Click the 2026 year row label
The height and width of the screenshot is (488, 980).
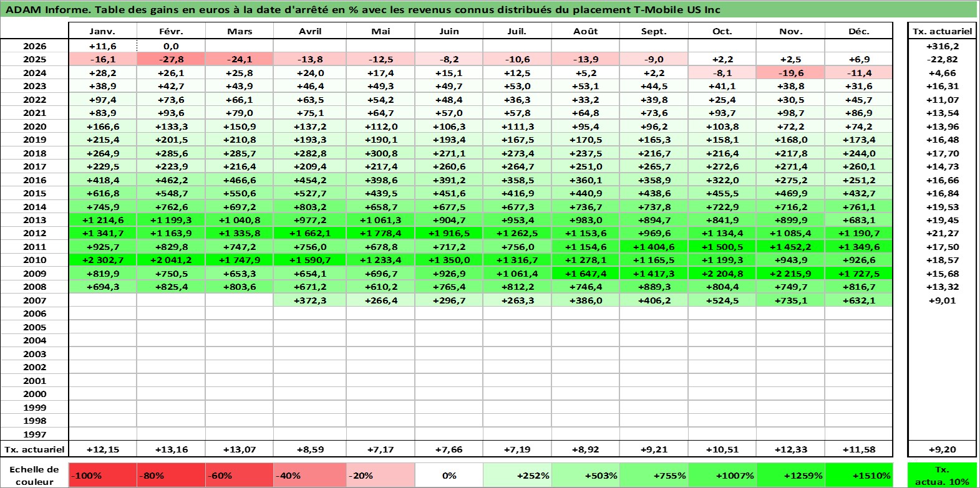[x=34, y=46]
